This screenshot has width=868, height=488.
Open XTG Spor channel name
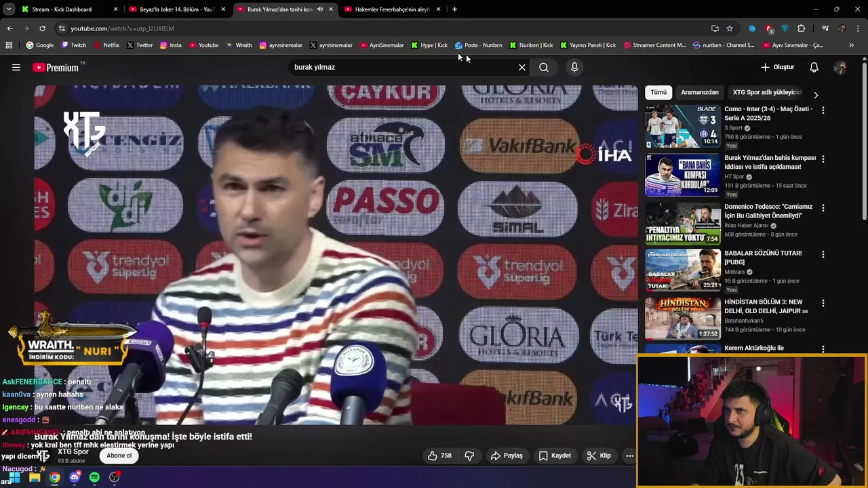(x=73, y=451)
